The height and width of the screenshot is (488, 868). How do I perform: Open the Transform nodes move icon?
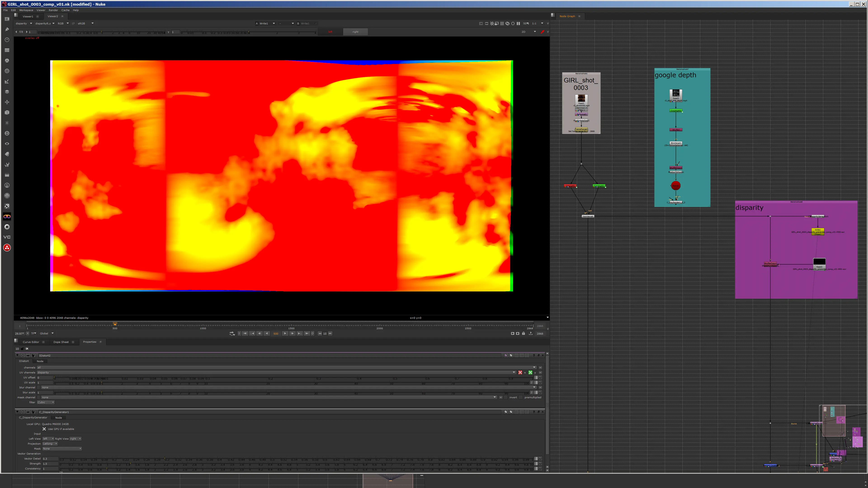point(7,102)
